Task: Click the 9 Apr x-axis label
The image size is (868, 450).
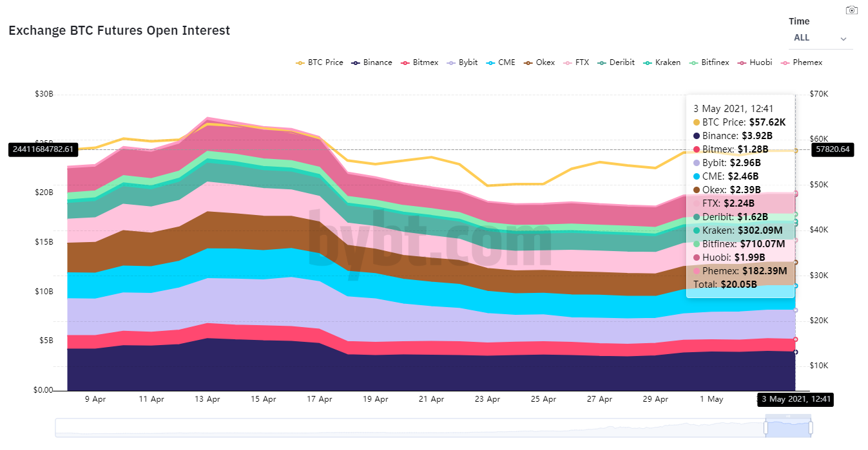Action: (95, 399)
